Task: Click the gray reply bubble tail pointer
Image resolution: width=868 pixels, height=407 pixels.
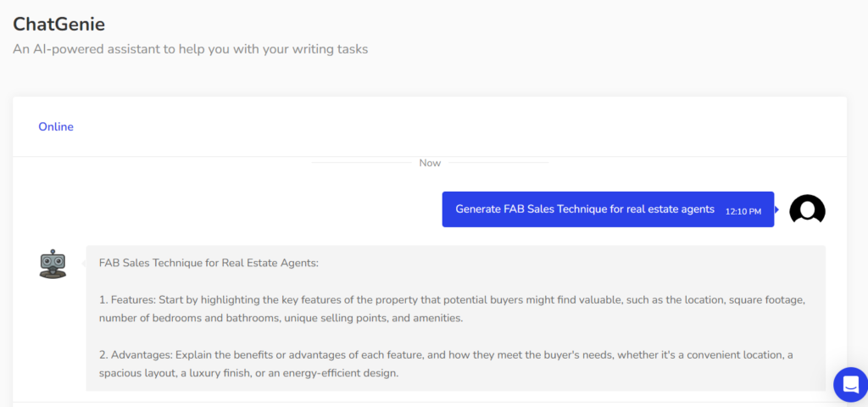Action: [84, 264]
